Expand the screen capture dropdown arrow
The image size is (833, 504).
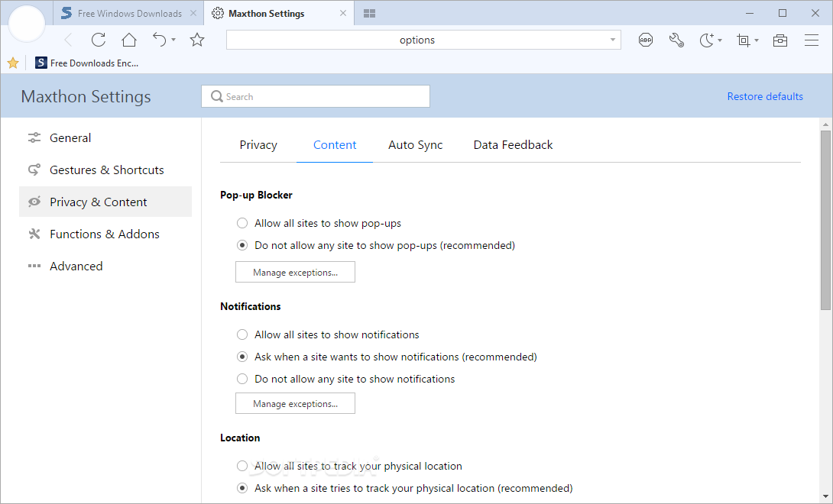[757, 40]
